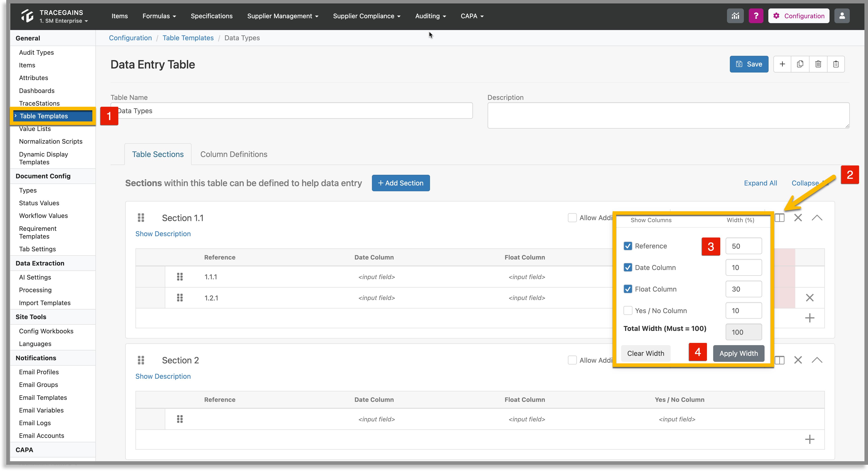Open the purple help question mark button
This screenshot has height=471, width=868.
pyautogui.click(x=756, y=16)
